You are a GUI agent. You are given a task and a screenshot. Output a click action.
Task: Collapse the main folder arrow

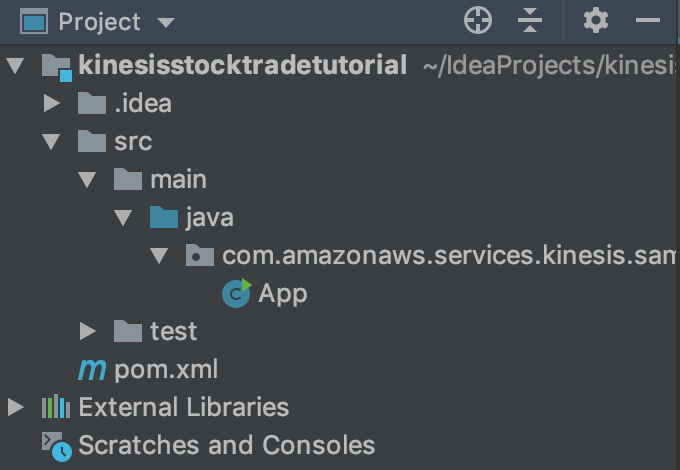coord(88,179)
